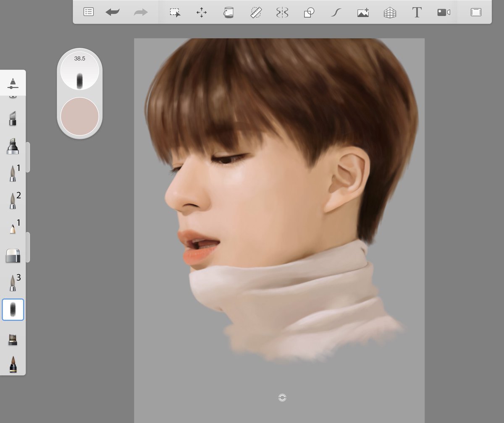Grab the lower brush palette side handle

point(28,247)
